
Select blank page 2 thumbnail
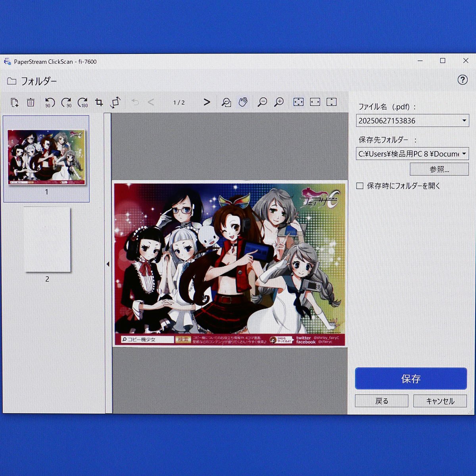(47, 240)
